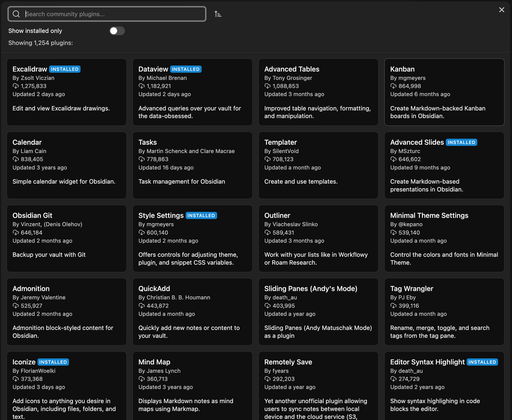Select the Iconize plugin title
This screenshot has width=512, height=420.
tap(24, 362)
